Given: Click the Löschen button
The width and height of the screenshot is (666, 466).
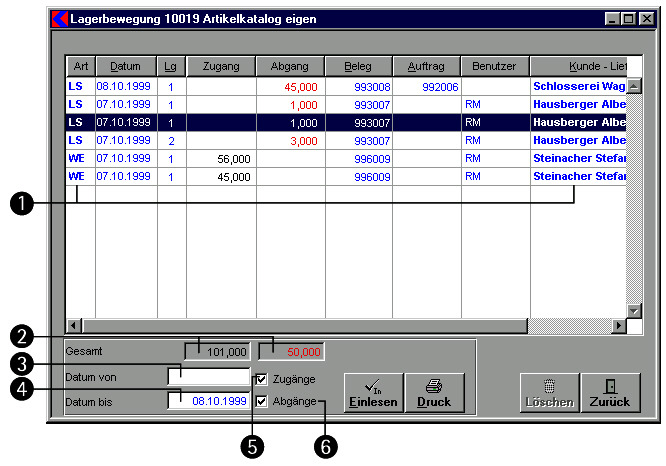Looking at the screenshot, I should click(550, 393).
